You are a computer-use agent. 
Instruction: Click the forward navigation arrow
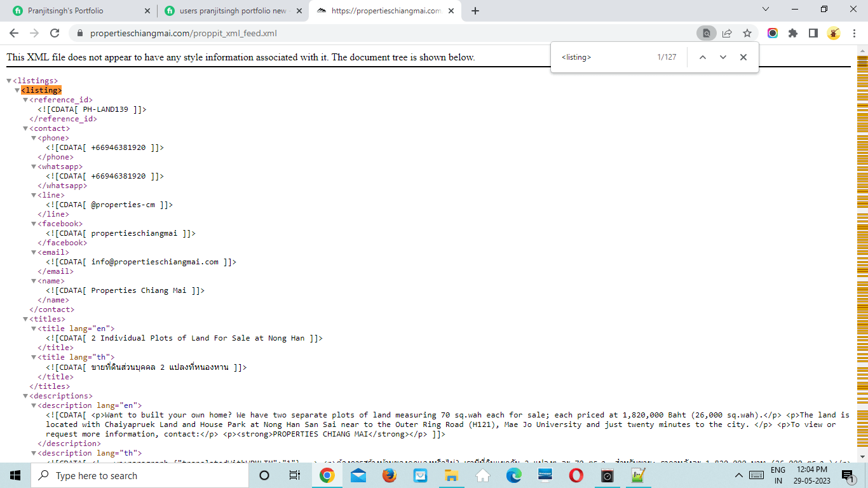tap(34, 33)
